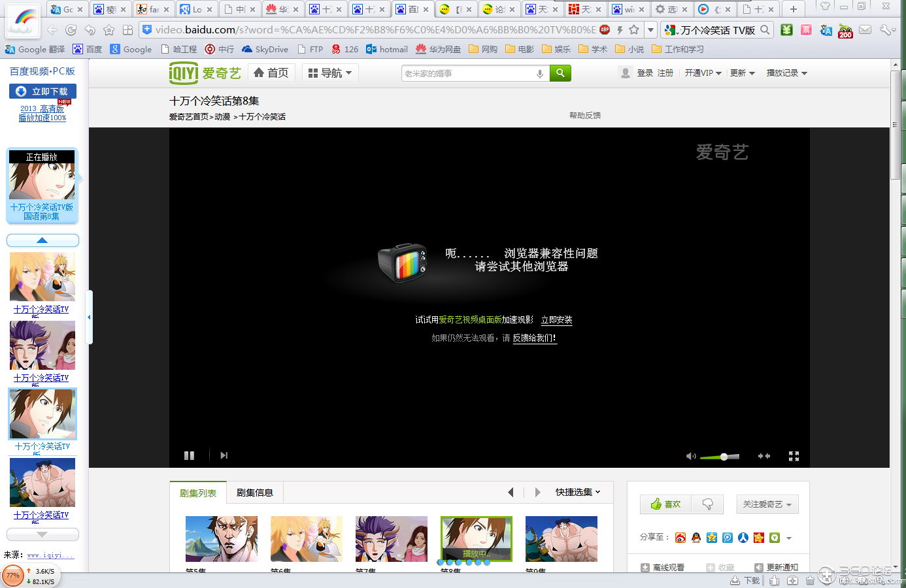906x588 pixels.
Task: Toggle the player widescreen mode icon
Action: coord(763,456)
